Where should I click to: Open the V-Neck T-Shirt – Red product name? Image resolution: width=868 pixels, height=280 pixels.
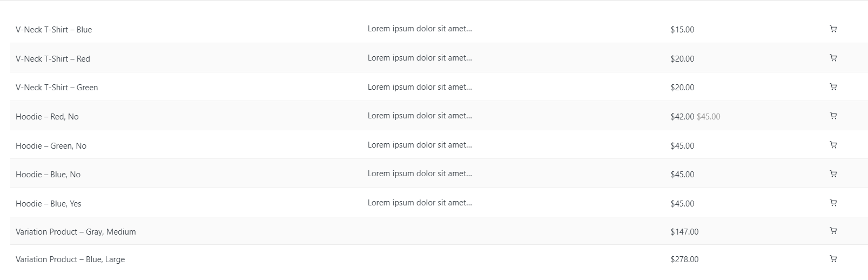(x=53, y=59)
